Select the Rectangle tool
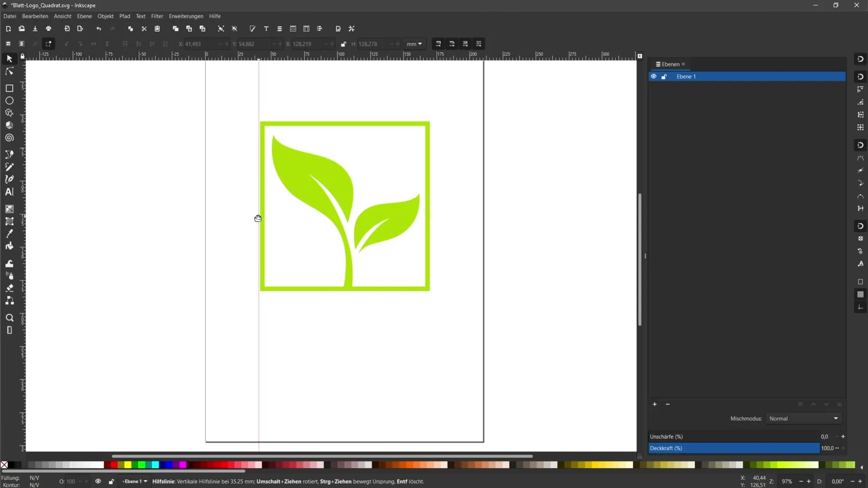Screen dimensions: 868x488 [x=9, y=88]
